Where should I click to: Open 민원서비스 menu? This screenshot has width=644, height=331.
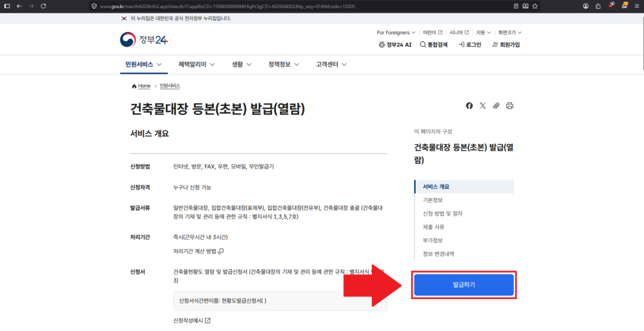click(x=144, y=65)
